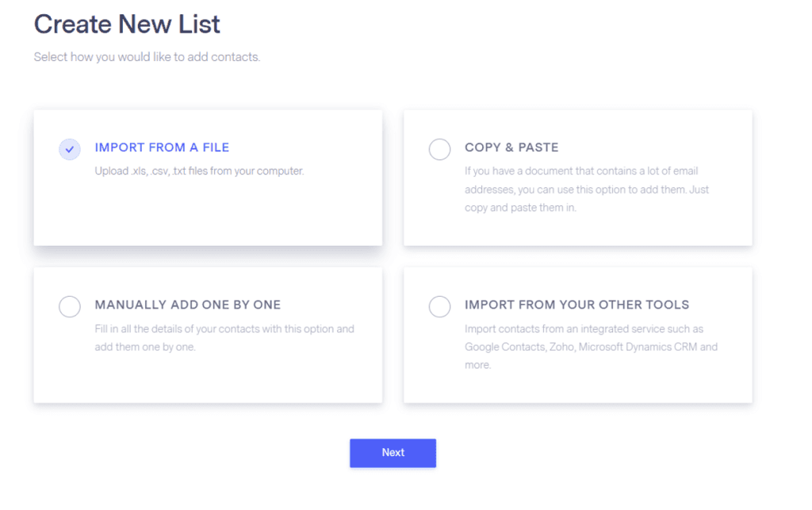Choose the Copy & Paste radio option
812x510 pixels.
click(439, 148)
